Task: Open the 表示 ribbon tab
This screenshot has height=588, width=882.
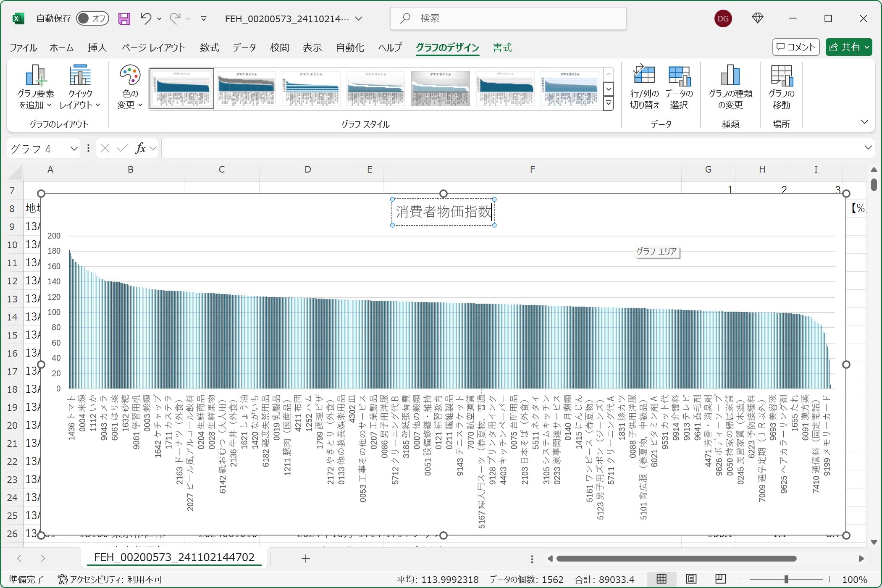Action: click(x=312, y=47)
